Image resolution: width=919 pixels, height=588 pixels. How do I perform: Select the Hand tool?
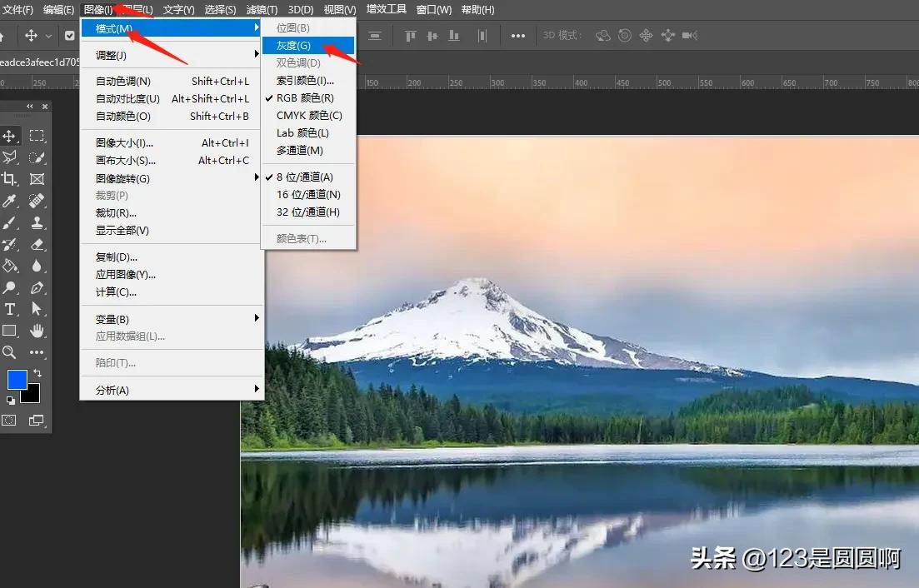click(37, 331)
